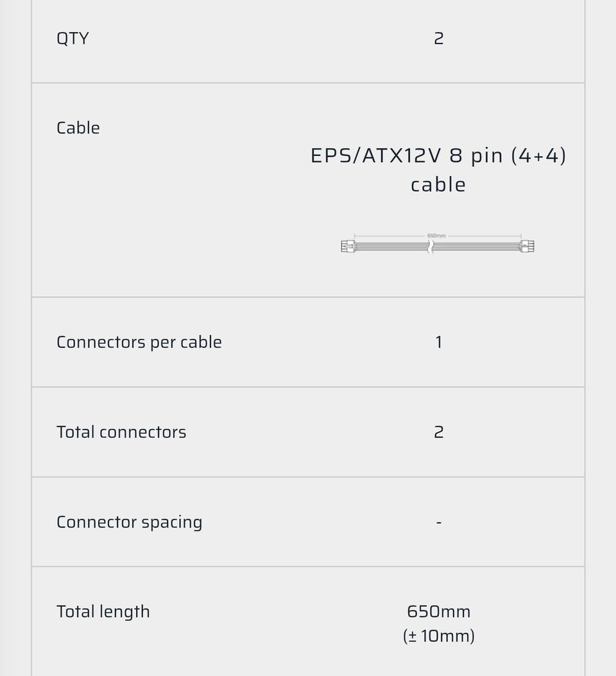Click the 650mm dimension label above the cable drawing
Viewport: 616px width, 676px height.
point(436,236)
